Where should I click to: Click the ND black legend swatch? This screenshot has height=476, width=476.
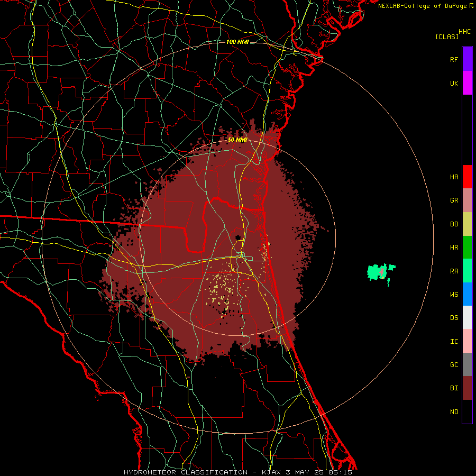[x=467, y=411]
